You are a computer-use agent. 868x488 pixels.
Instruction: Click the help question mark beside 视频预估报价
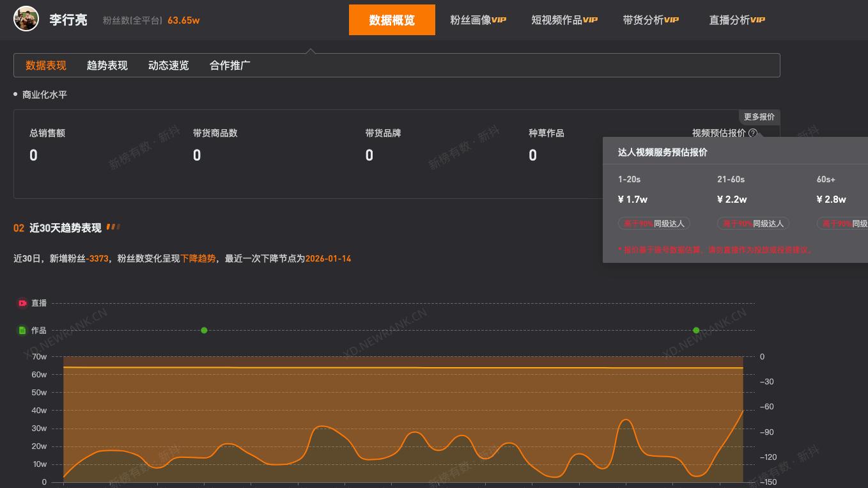click(753, 133)
